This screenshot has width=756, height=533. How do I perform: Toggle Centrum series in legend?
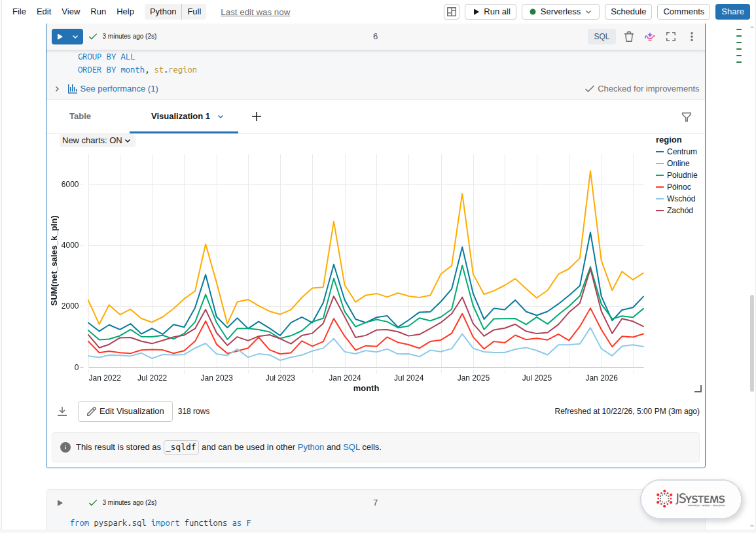tap(676, 151)
